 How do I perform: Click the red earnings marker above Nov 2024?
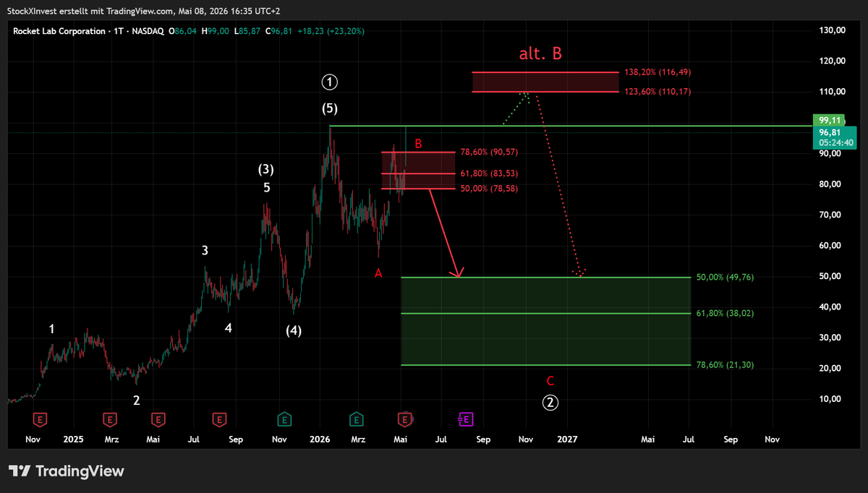click(x=41, y=419)
